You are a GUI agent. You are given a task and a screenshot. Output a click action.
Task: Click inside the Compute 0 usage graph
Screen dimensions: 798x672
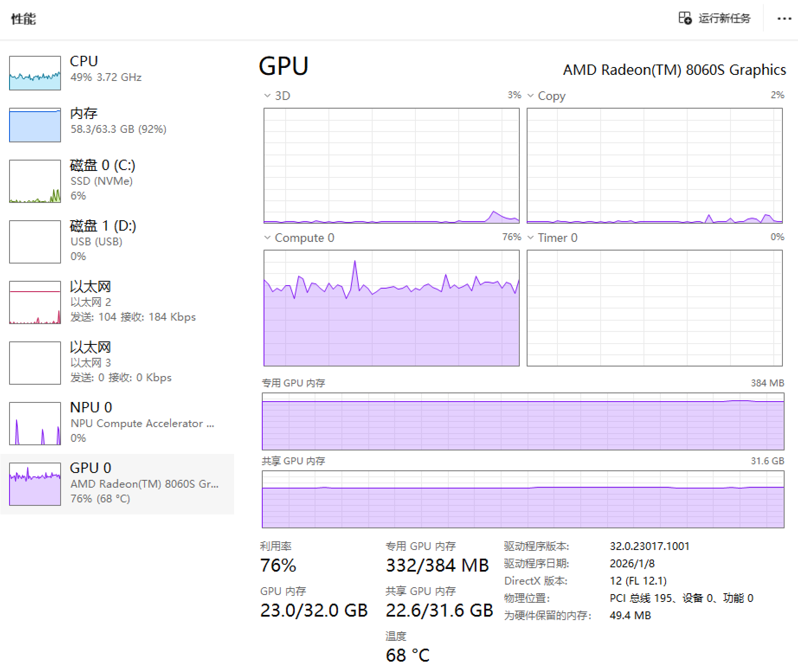389,307
